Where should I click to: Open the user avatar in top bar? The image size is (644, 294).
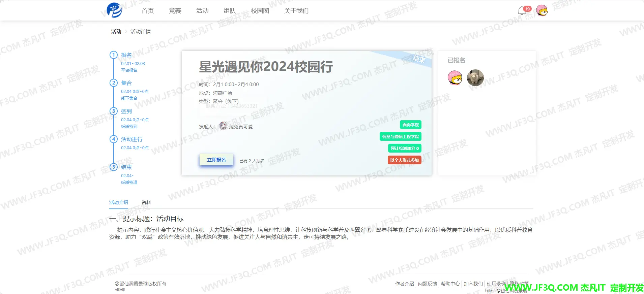[542, 11]
